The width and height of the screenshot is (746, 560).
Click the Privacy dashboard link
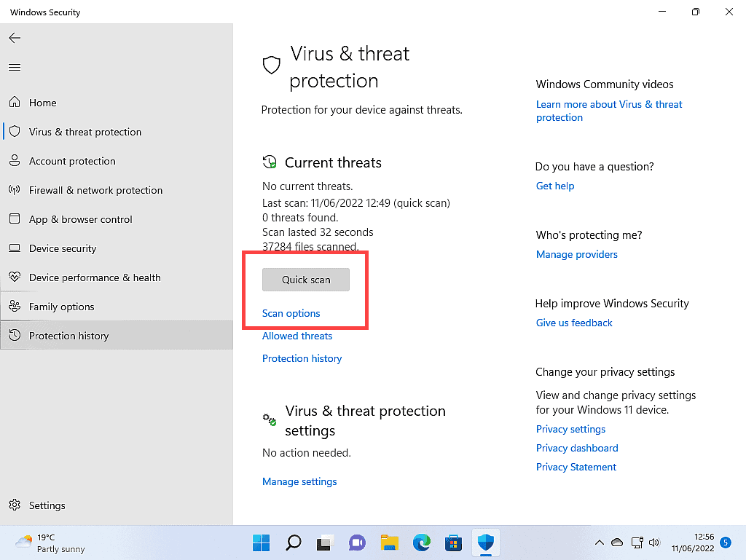pos(577,448)
